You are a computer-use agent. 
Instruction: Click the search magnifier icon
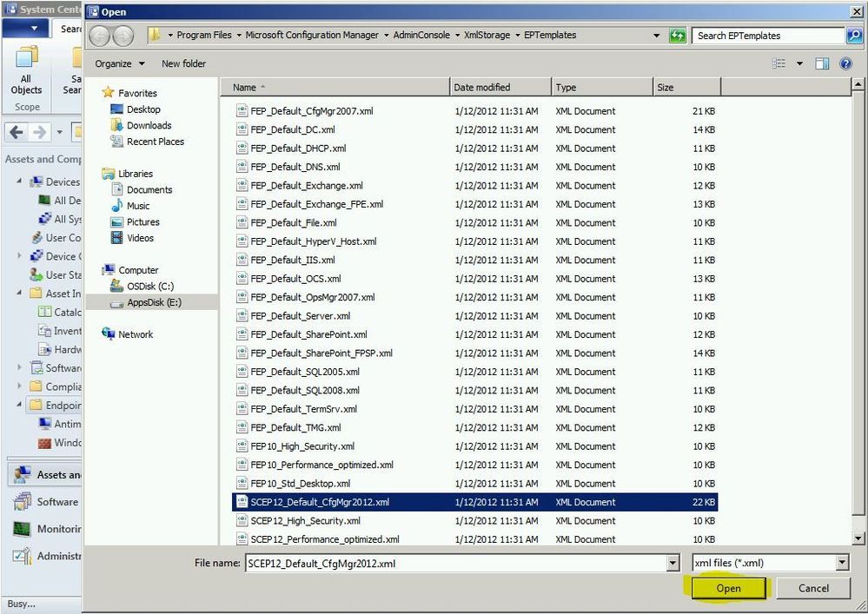[853, 36]
